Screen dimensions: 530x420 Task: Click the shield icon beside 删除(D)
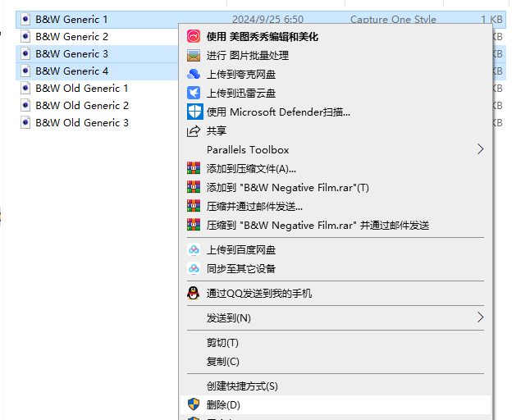[x=194, y=404]
